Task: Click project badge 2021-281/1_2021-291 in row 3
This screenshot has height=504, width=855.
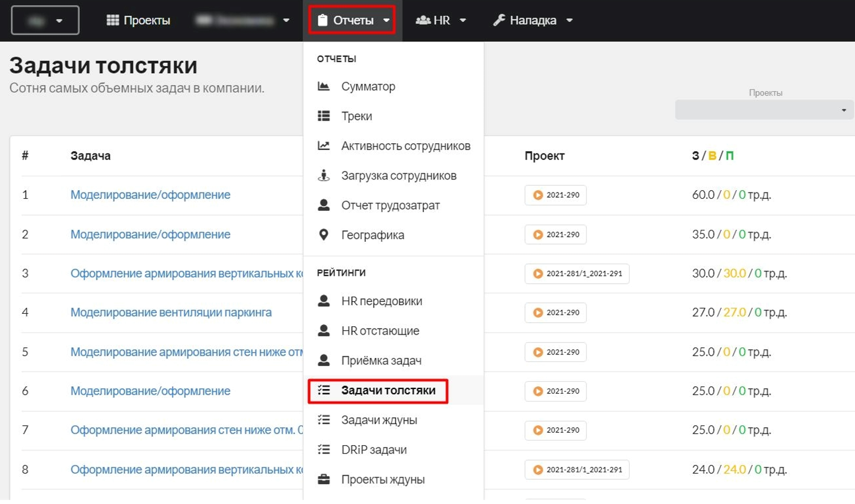Action: pyautogui.click(x=577, y=274)
